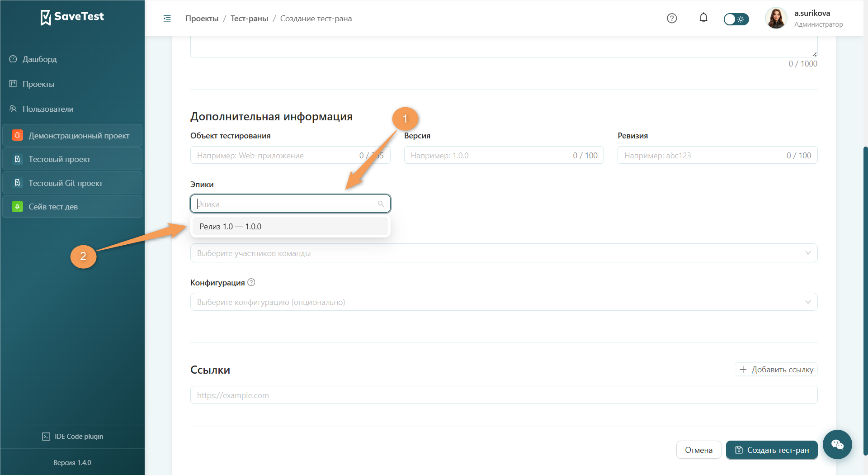868x475 pixels.
Task: Open Тестовый Git проект in sidebar
Action: pyautogui.click(x=72, y=183)
